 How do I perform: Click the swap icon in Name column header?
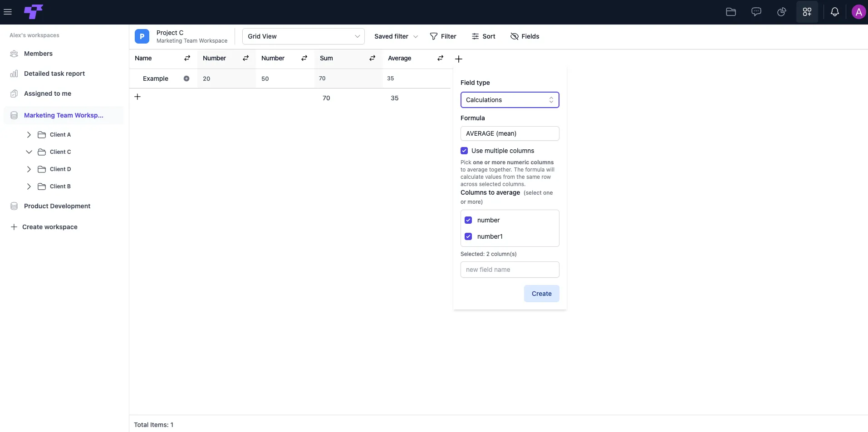pos(187,58)
